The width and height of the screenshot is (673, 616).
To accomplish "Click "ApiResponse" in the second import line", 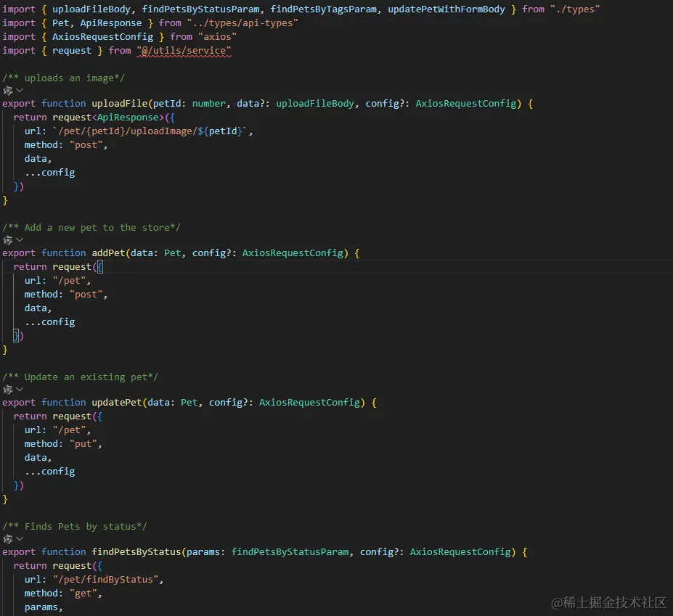I will (x=111, y=23).
